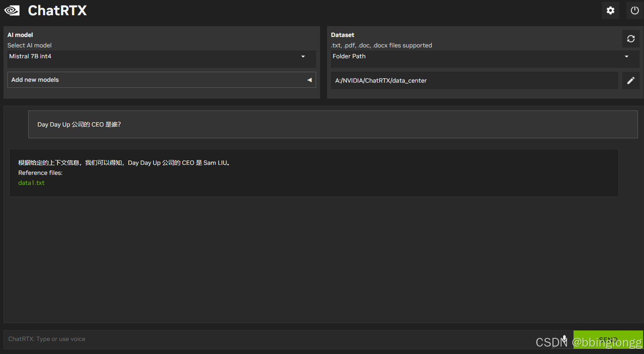Click the answer text mentioning Sam LIU
This screenshot has width=644, height=354.
[125, 163]
